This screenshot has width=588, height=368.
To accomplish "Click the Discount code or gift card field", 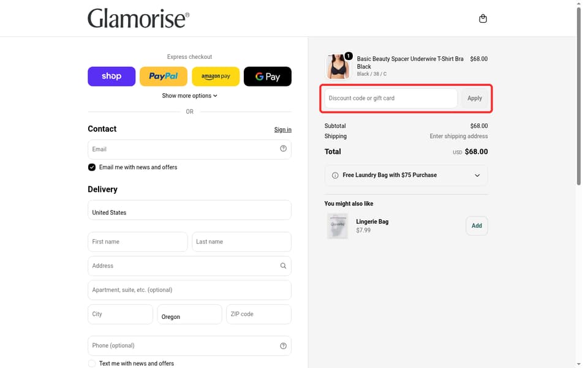I will point(391,98).
